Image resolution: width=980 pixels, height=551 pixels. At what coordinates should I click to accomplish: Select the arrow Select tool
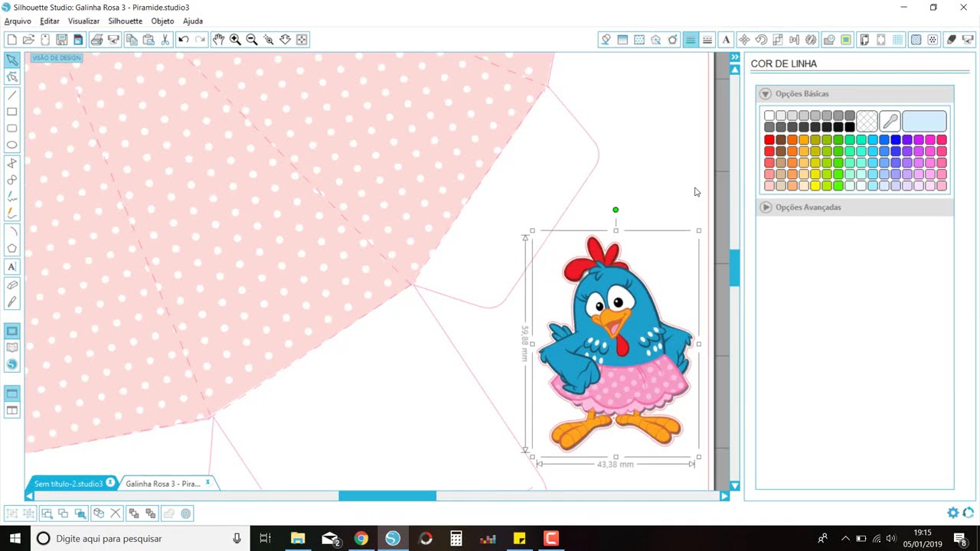[x=11, y=60]
